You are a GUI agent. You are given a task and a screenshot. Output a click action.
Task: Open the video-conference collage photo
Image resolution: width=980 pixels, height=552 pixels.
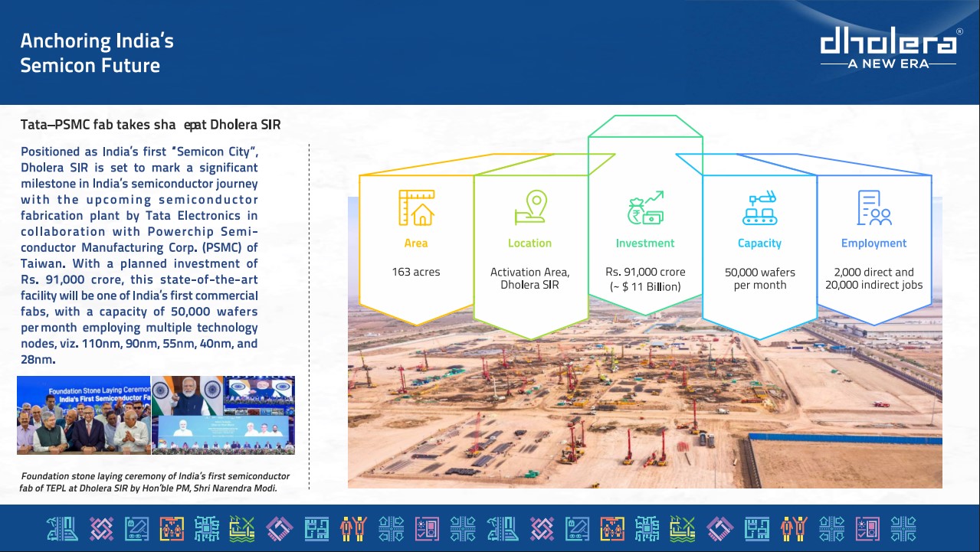coord(223,415)
